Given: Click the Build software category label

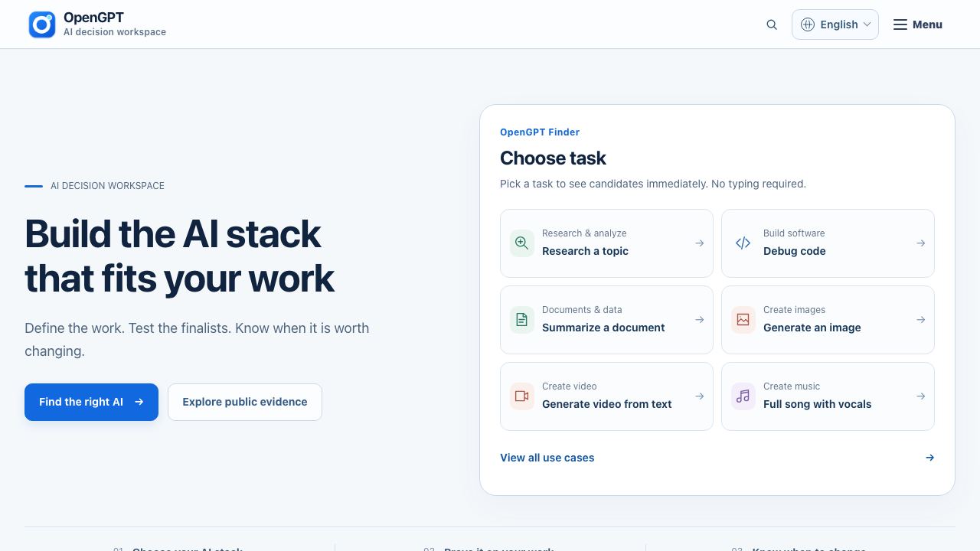Looking at the screenshot, I should 794,233.
